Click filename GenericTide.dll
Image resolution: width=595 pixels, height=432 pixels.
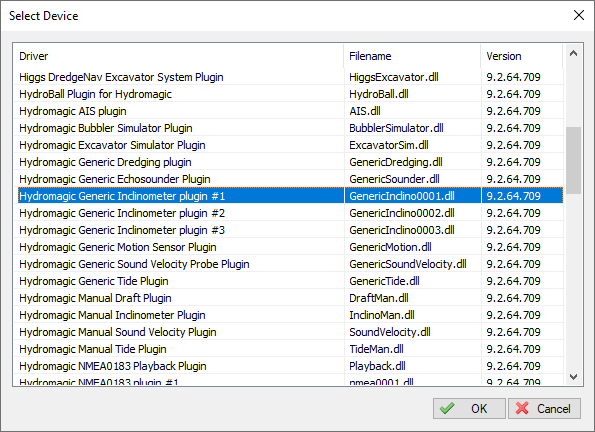[x=384, y=281]
